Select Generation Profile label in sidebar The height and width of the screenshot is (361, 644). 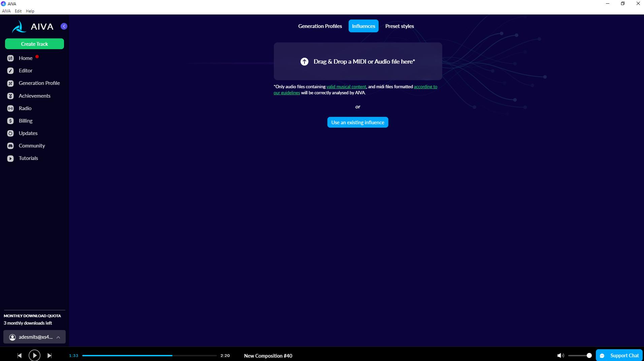click(39, 83)
